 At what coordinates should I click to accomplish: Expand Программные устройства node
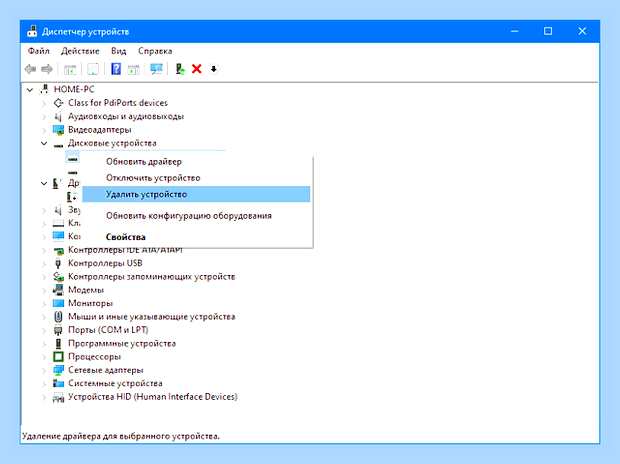[44, 344]
